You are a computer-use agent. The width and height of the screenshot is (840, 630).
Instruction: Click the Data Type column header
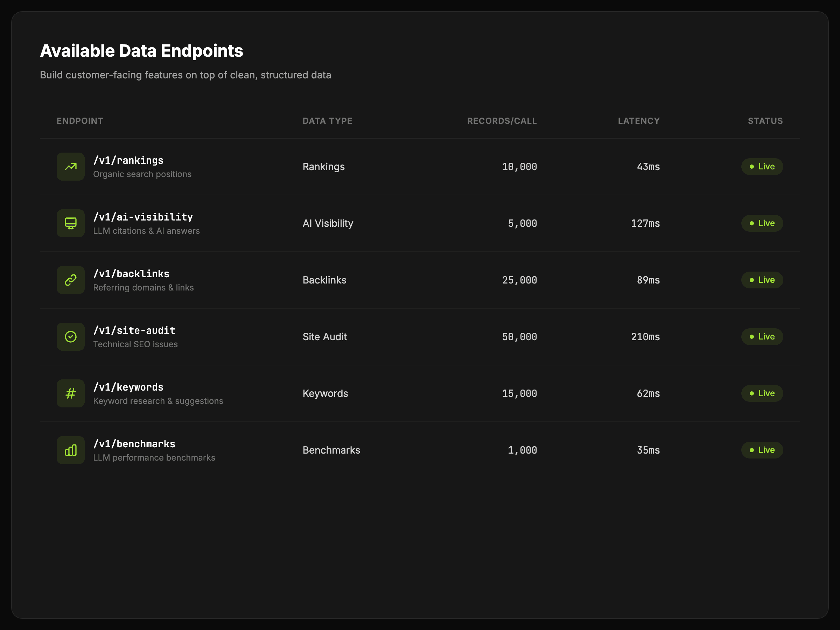327,121
